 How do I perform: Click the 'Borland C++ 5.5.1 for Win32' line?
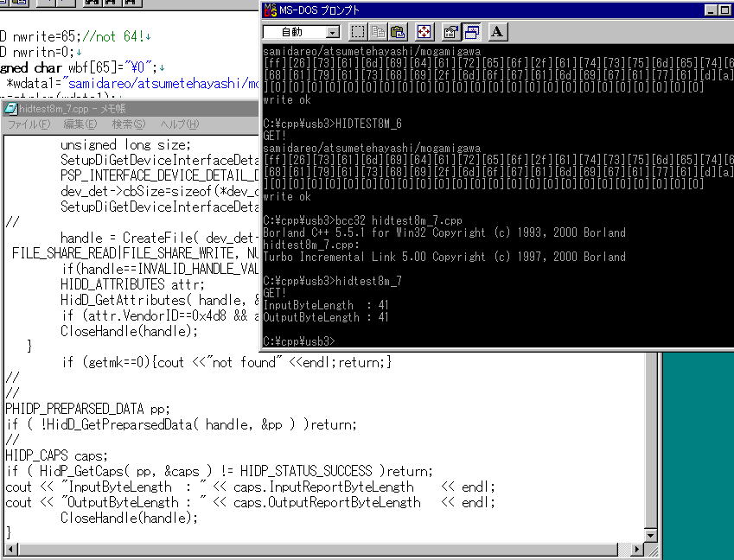444,232
